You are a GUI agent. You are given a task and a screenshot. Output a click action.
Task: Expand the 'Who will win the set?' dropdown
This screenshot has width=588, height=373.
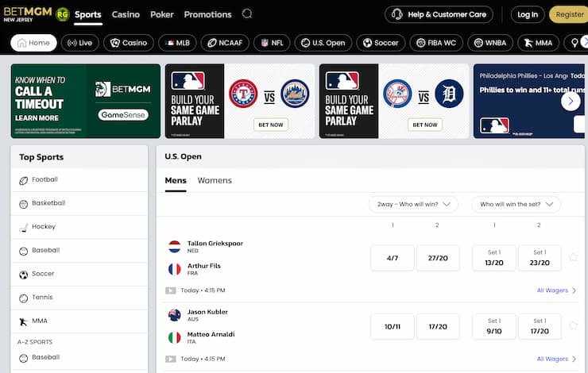click(516, 204)
